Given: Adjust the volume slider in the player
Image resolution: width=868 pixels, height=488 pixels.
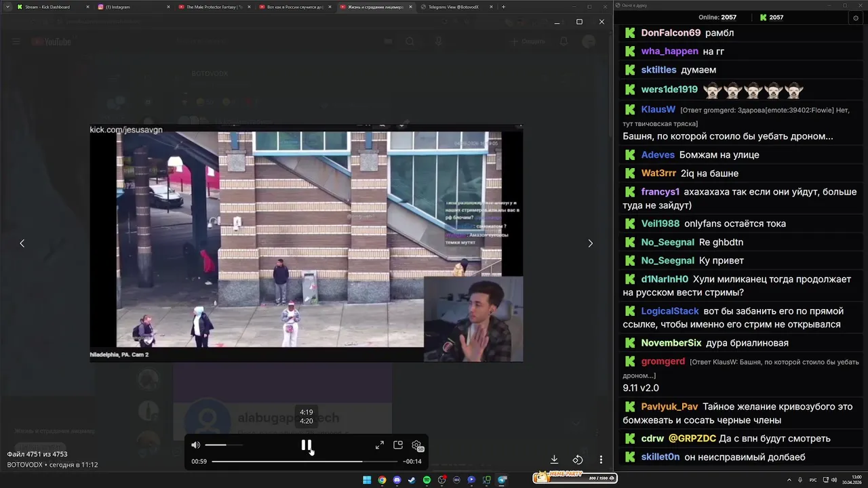Looking at the screenshot, I should coord(224,445).
